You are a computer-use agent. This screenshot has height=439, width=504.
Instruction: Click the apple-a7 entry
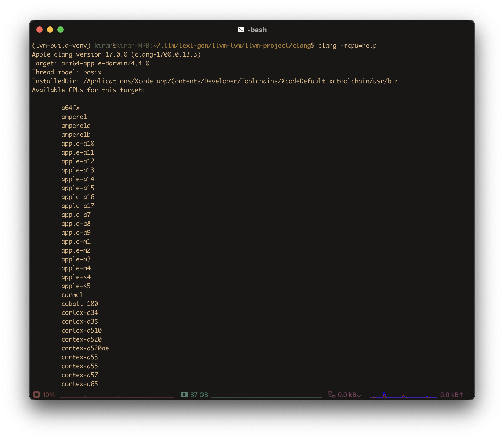tap(76, 215)
